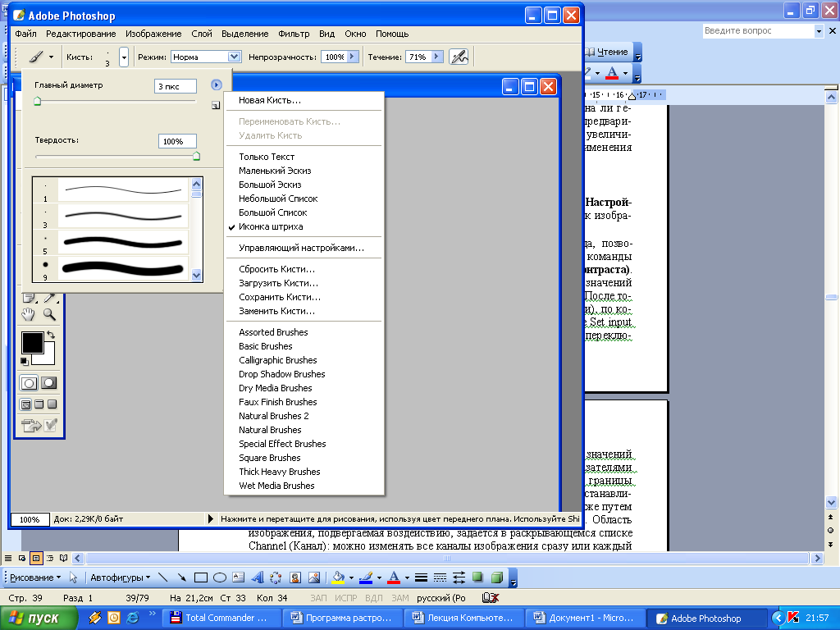
Task: Select the Eyedropper tool
Action: (x=49, y=298)
